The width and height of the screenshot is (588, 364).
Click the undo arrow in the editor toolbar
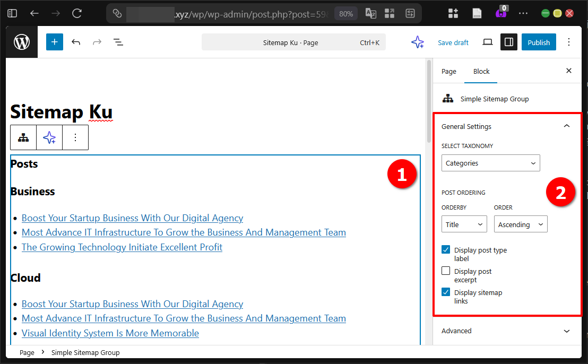76,42
